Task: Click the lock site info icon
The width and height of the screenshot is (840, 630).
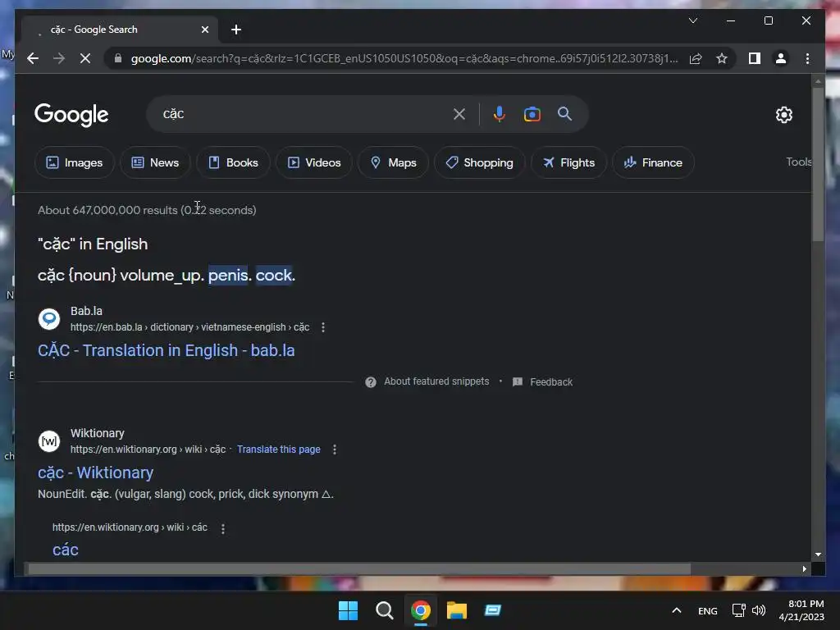Action: point(118,58)
